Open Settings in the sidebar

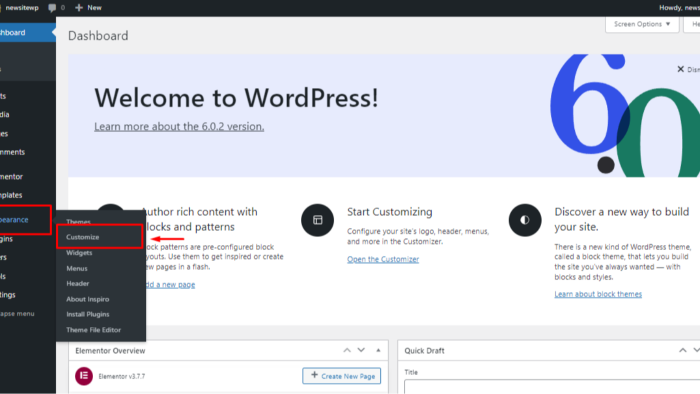28,294
